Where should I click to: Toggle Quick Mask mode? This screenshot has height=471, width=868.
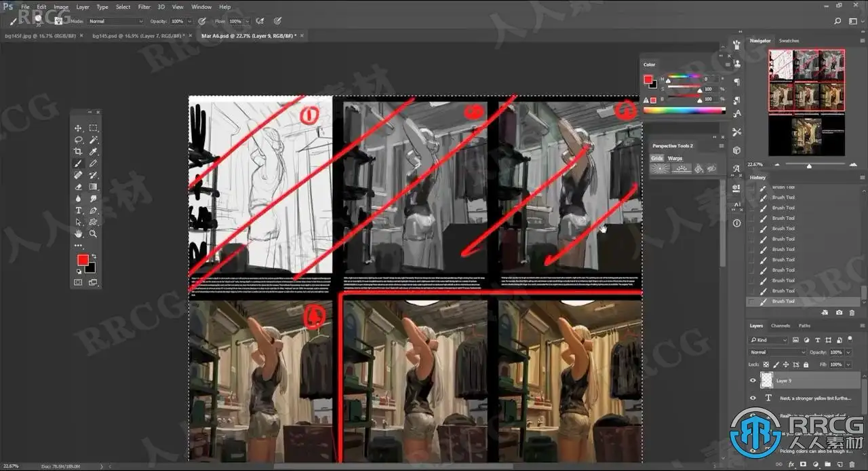(78, 282)
